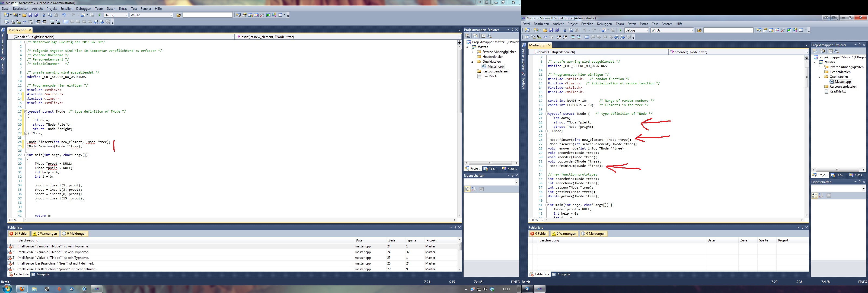Image resolution: width=868 pixels, height=293 pixels.
Task: Click the Open File folder icon in the left window
Action: 24,15
